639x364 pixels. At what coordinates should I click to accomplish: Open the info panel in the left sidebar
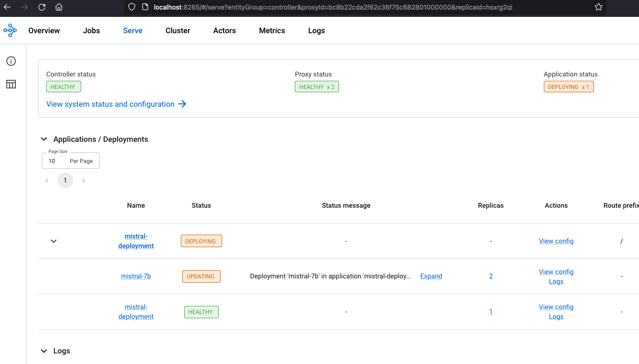[x=11, y=61]
